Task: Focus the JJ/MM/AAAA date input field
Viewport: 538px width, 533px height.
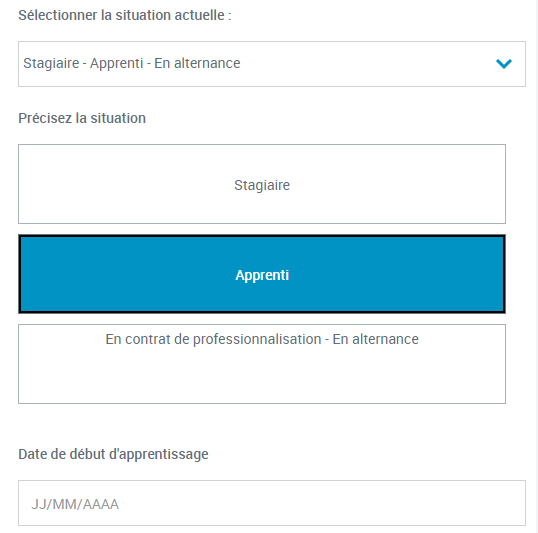Action: [x=272, y=503]
